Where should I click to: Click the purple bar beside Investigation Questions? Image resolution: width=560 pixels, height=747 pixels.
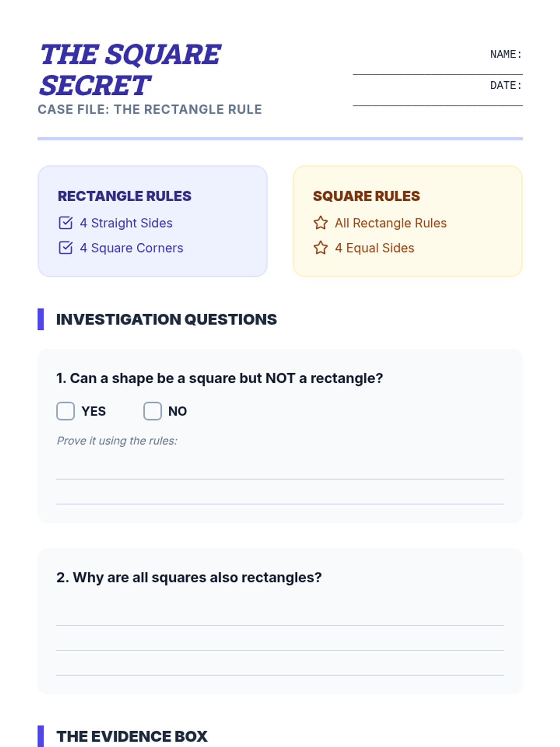(x=41, y=319)
